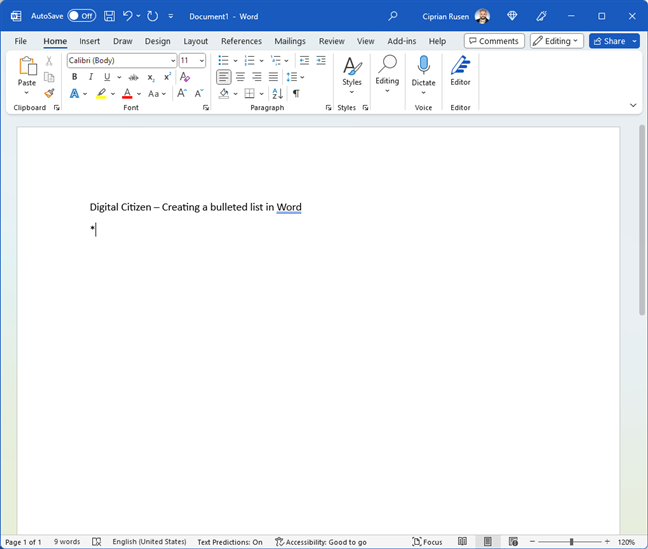The width and height of the screenshot is (648, 549).
Task: Apply superscript formatting
Action: pyautogui.click(x=167, y=77)
